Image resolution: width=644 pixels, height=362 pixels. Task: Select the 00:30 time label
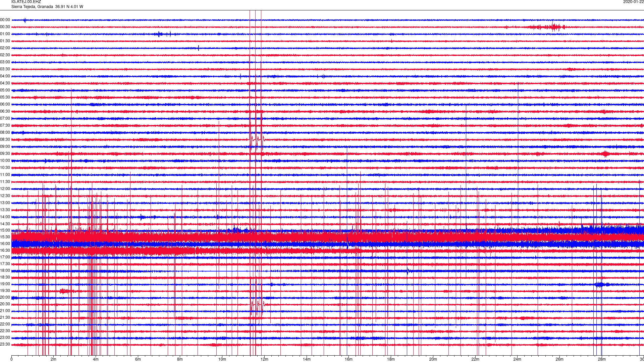(5, 27)
